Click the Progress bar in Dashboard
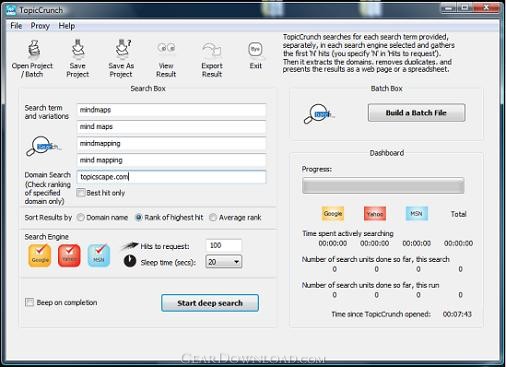The height and width of the screenshot is (367, 506). (383, 186)
